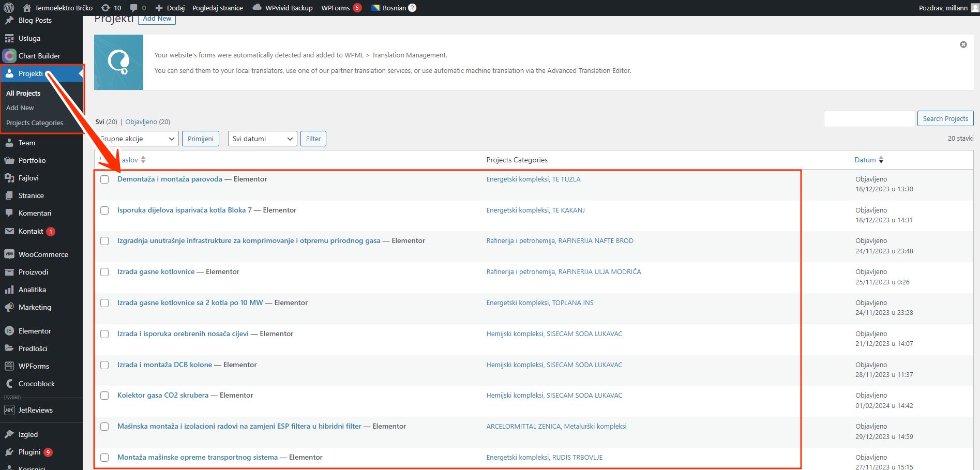Click the Search Projects button

coord(945,118)
